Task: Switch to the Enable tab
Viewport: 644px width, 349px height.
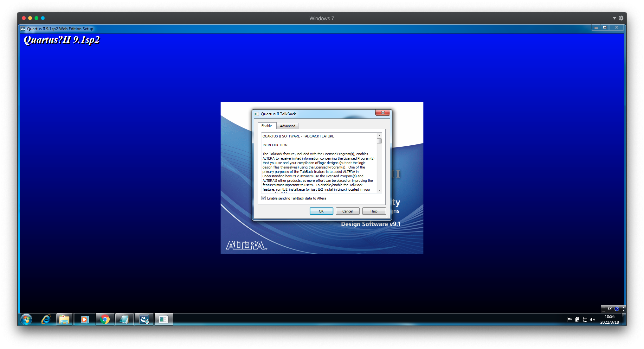Action: (267, 126)
